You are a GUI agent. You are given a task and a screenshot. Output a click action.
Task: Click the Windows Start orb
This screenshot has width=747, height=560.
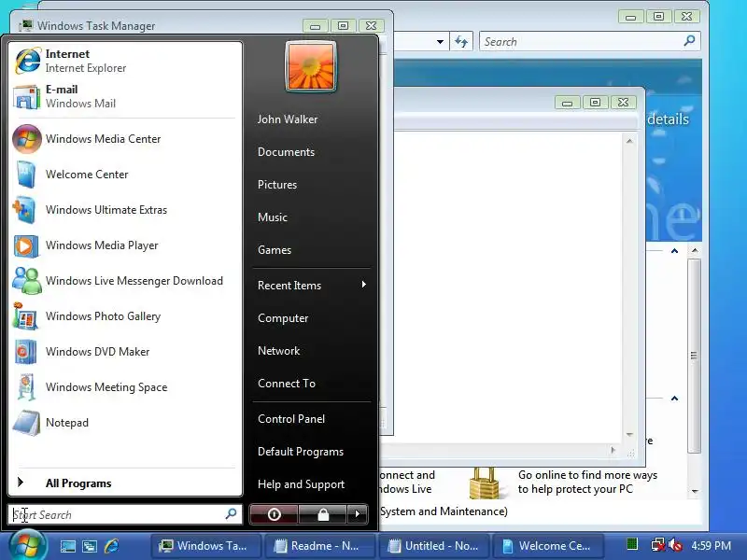click(x=28, y=546)
